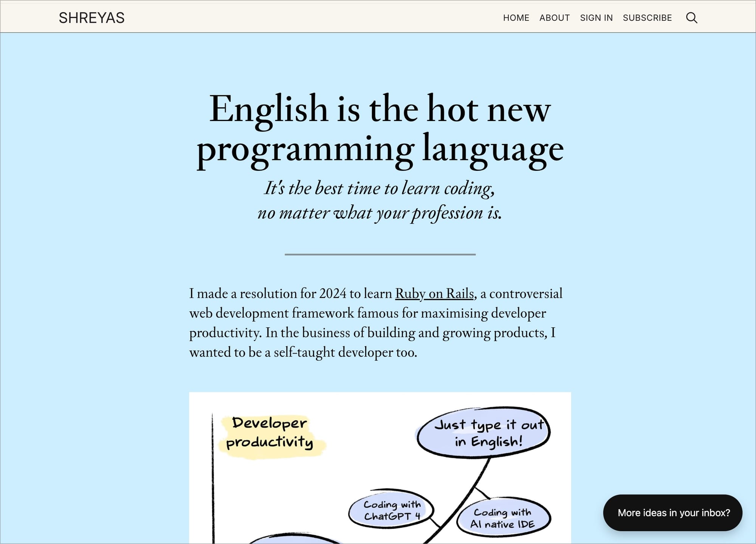Click the 'Developer productivity' chart label
Screen dimensions: 756x544
pyautogui.click(x=270, y=432)
